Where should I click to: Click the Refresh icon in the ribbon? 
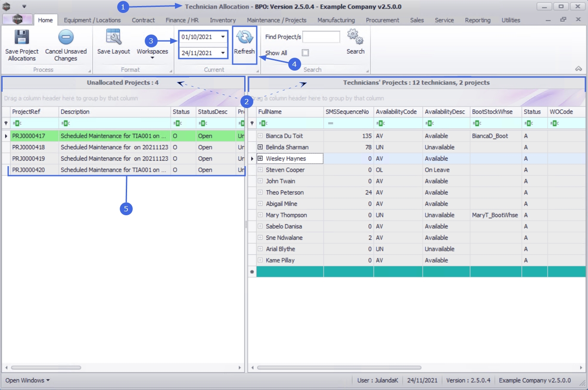[x=244, y=37]
